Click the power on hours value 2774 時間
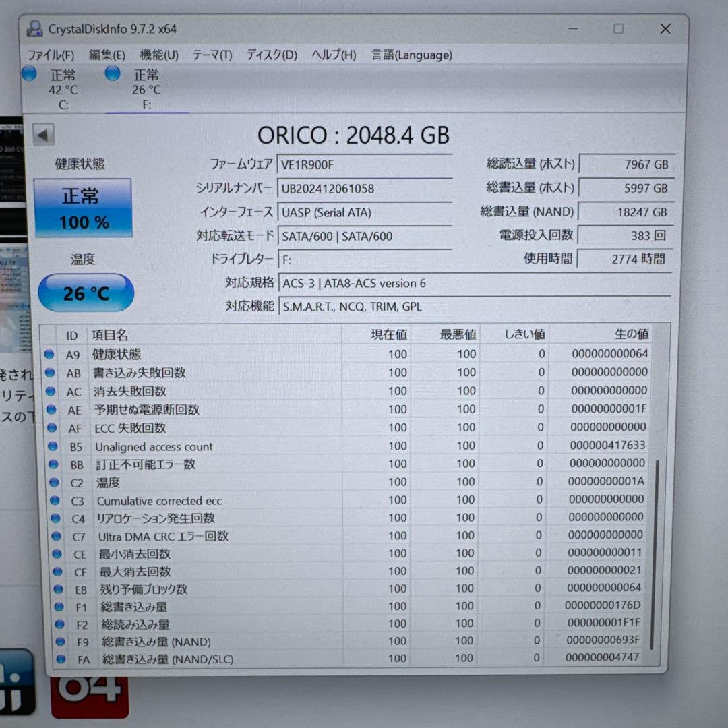Viewport: 728px width, 728px height. pyautogui.click(x=624, y=259)
